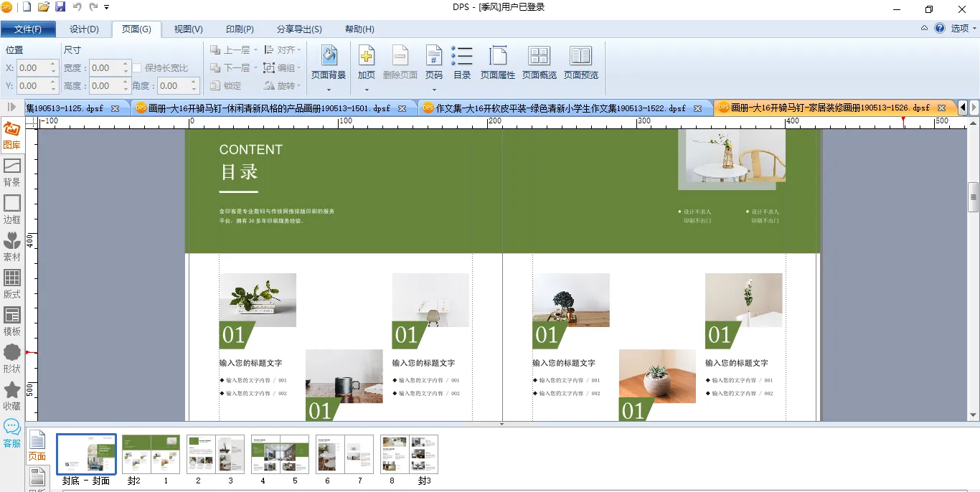The image size is (980, 492).
Task: Open 页面概览 page overview
Action: pyautogui.click(x=539, y=63)
